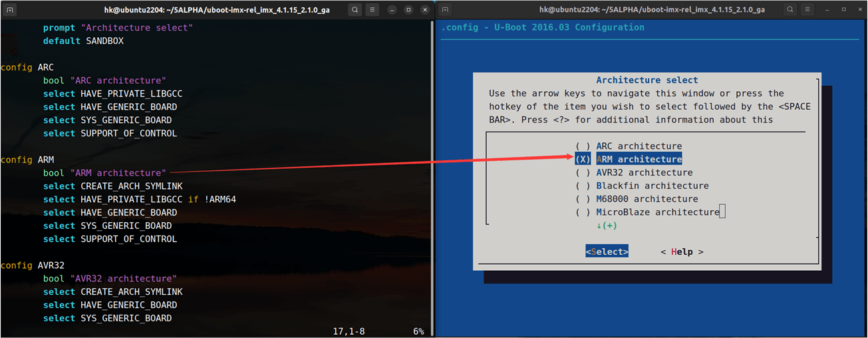Click the "default SANDBOX" line in the editor
The height and width of the screenshot is (338, 868).
(83, 41)
